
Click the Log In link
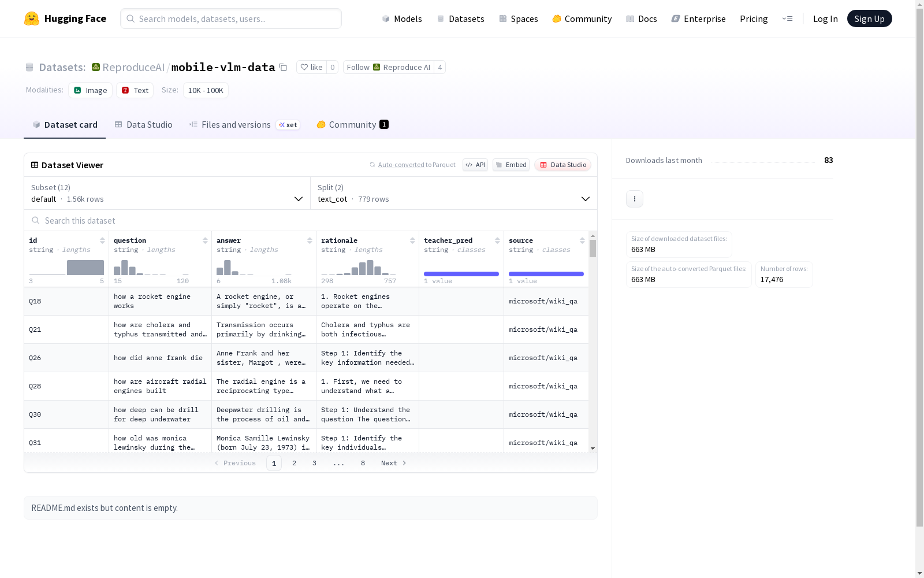coord(825,18)
